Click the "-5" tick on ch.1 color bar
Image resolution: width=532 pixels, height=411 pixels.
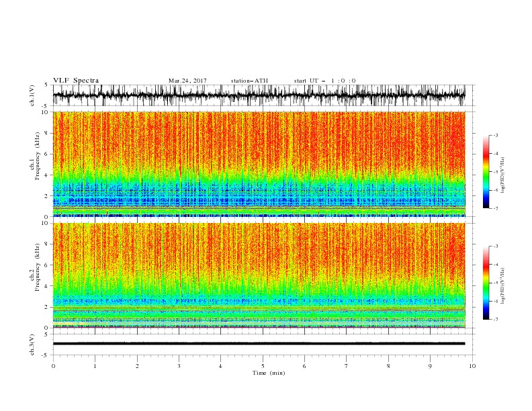(x=496, y=172)
